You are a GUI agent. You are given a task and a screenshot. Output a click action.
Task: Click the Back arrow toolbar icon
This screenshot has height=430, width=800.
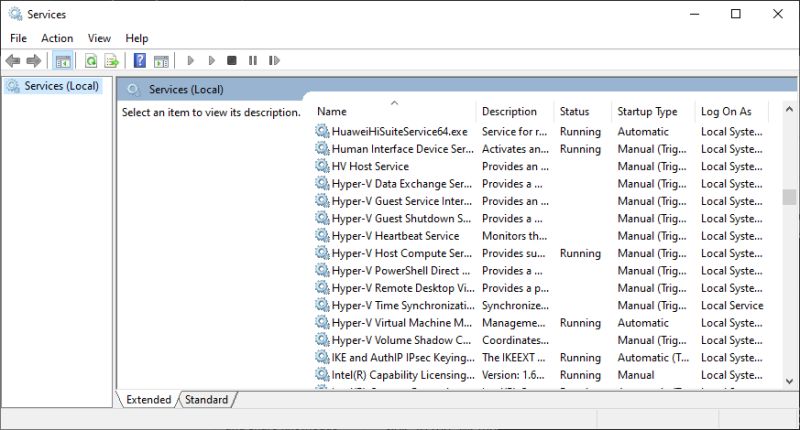13,61
